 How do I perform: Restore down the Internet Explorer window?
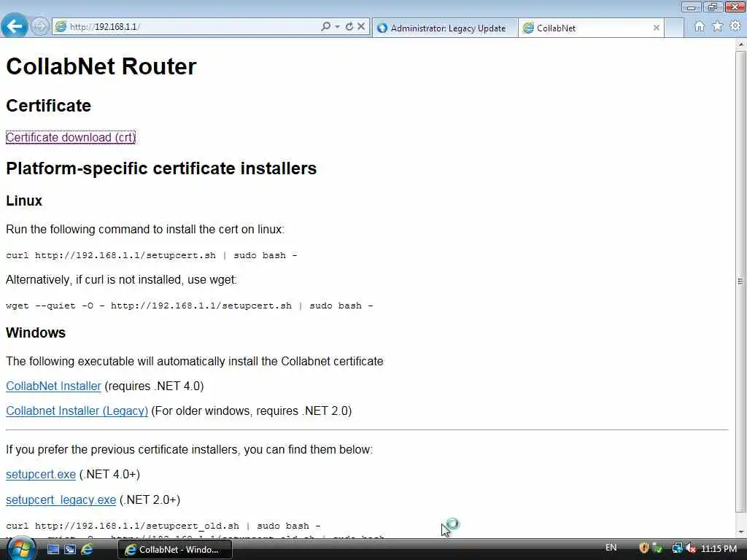pos(713,7)
